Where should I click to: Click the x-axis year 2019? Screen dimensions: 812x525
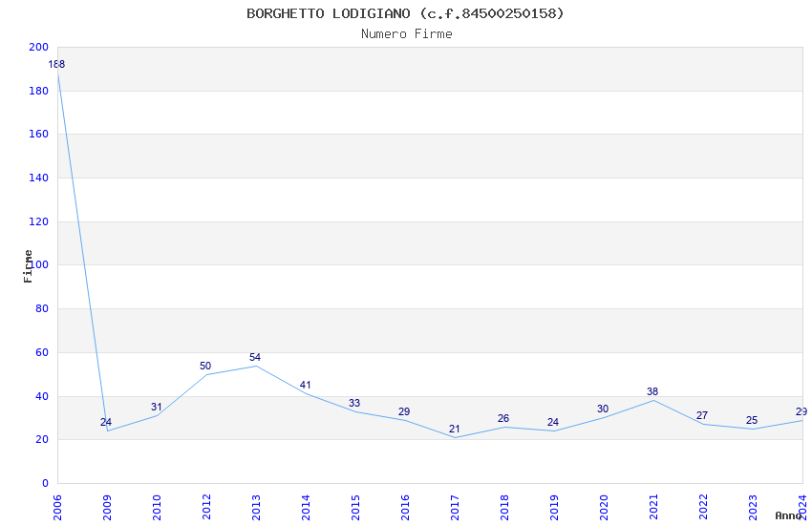point(554,508)
